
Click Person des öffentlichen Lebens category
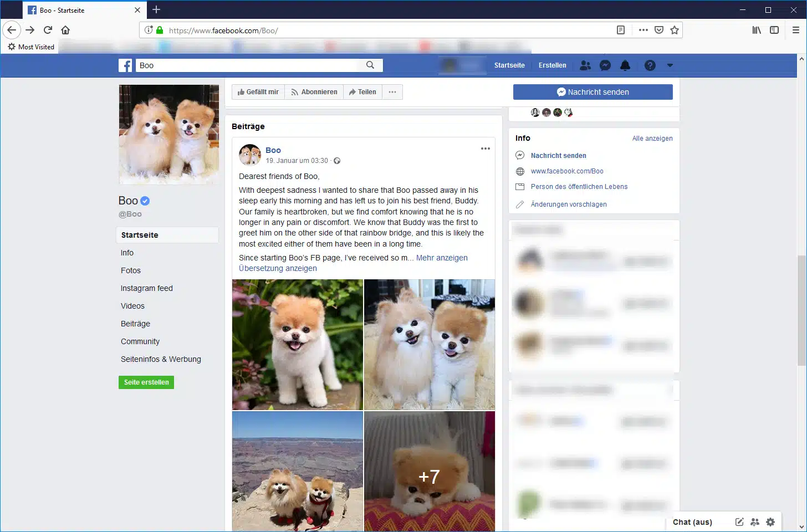pos(579,187)
